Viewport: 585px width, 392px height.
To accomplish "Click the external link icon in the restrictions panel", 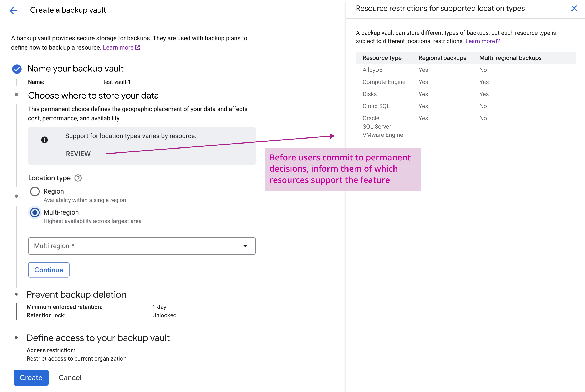I will (x=498, y=41).
